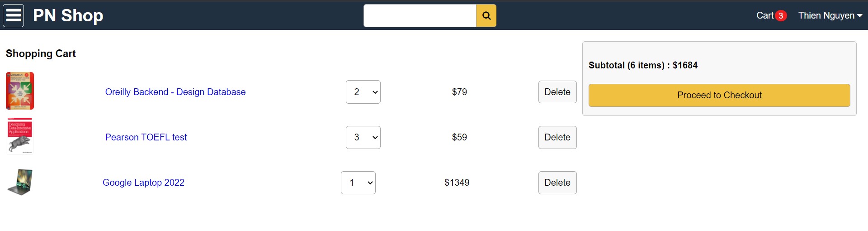Focus the search input field
Viewport: 868px width, 231px height.
(x=420, y=16)
